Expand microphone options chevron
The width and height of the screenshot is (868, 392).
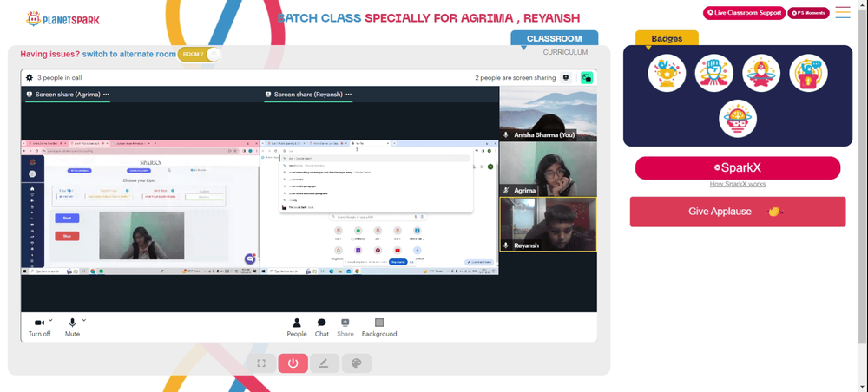coord(84,320)
